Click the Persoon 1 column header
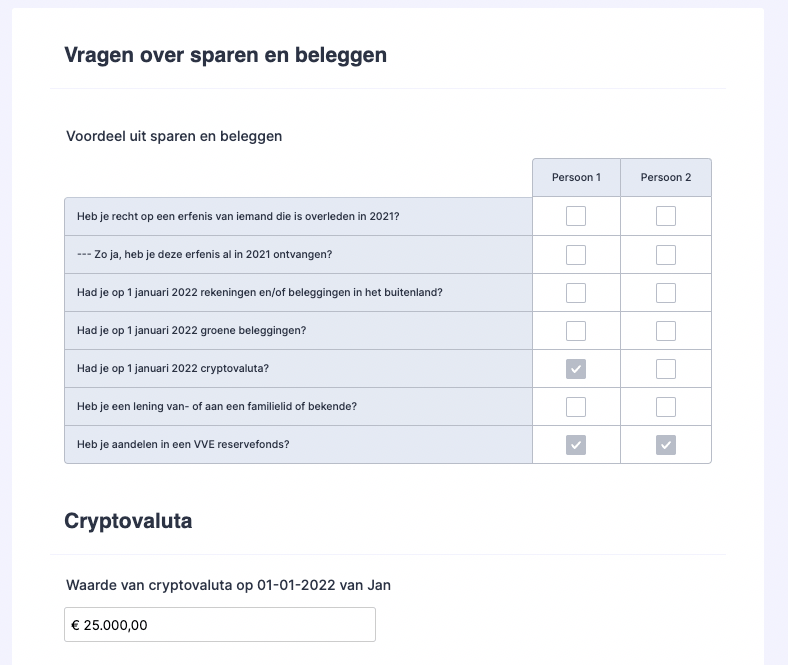Viewport: 788px width, 665px height. tap(576, 178)
